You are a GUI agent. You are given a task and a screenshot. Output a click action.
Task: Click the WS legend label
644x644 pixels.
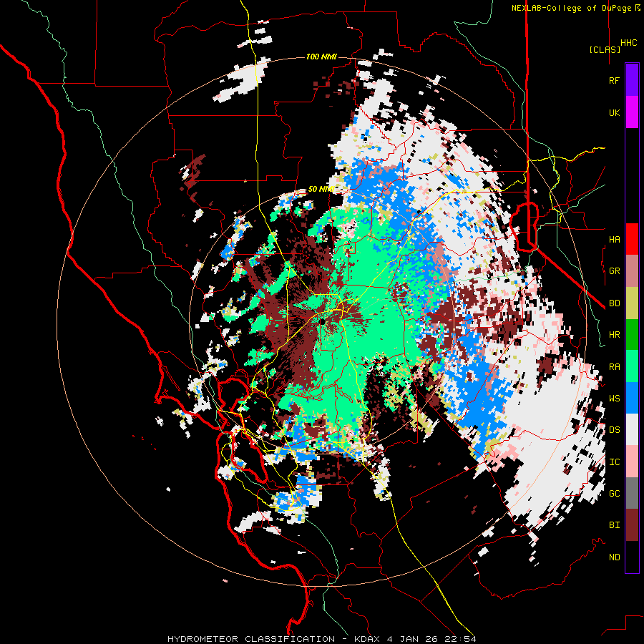pyautogui.click(x=614, y=399)
